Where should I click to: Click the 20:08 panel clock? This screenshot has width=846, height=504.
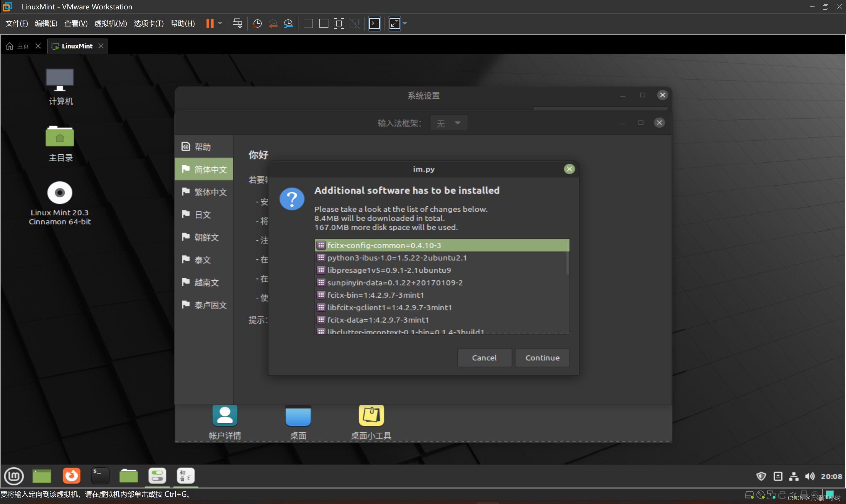pos(831,476)
